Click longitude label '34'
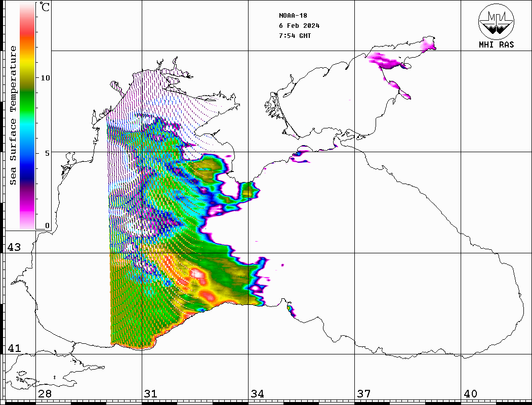 pos(257,394)
